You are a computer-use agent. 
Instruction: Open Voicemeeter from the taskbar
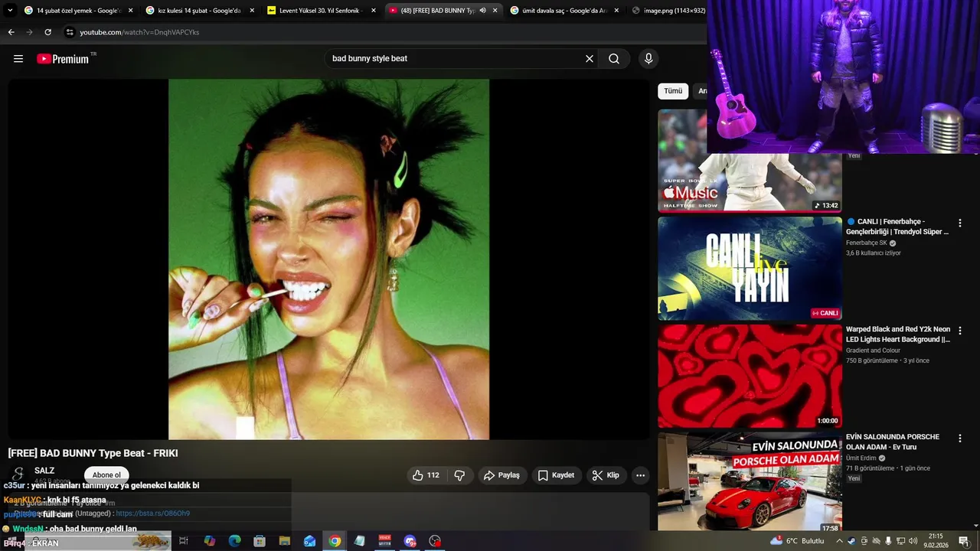click(x=384, y=541)
